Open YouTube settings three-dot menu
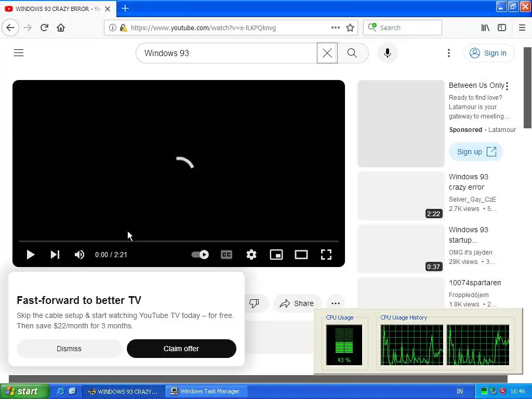Viewport: 532px width, 399px height. coord(448,53)
